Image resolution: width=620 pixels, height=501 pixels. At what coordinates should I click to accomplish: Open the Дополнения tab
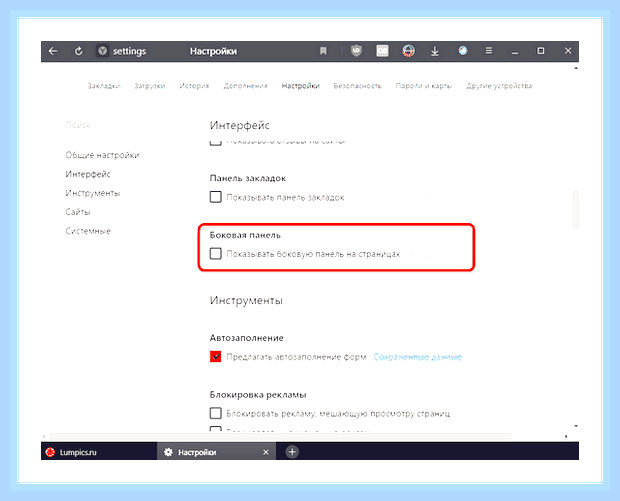[x=246, y=86]
